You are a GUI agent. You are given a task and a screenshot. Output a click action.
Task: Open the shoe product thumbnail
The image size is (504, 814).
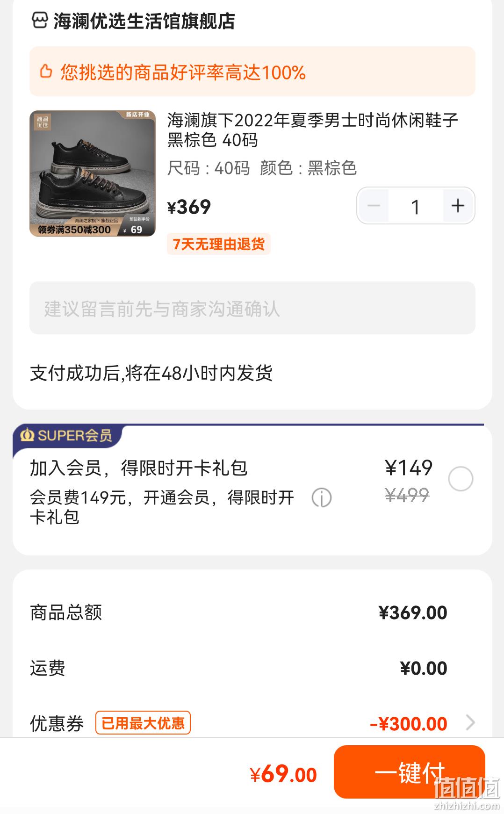point(93,173)
